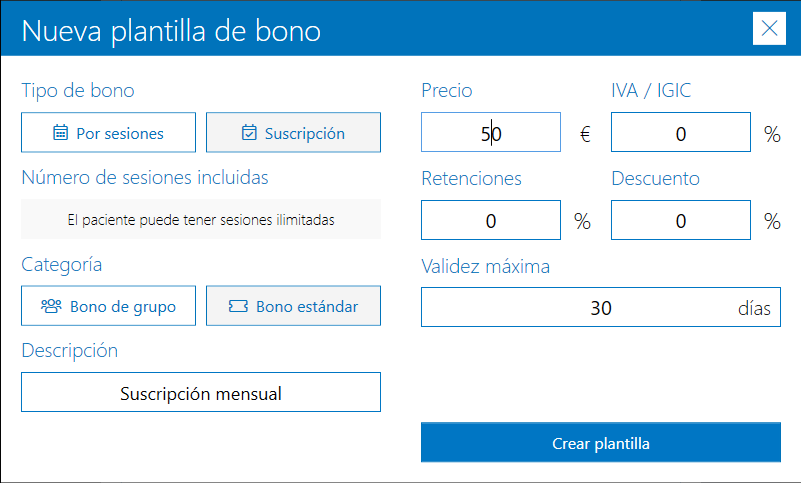Select the Bono estándar category
Viewport: 801px width, 483px height.
click(293, 307)
